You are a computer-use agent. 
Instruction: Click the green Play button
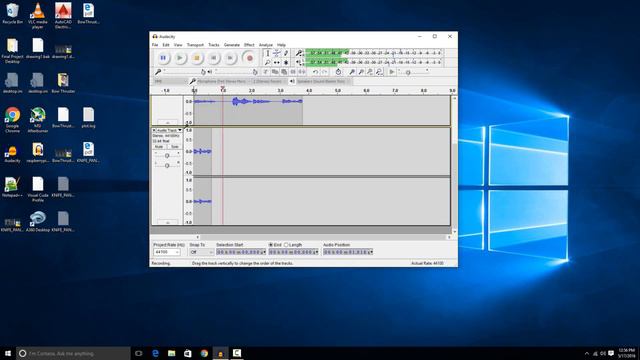tap(180, 58)
